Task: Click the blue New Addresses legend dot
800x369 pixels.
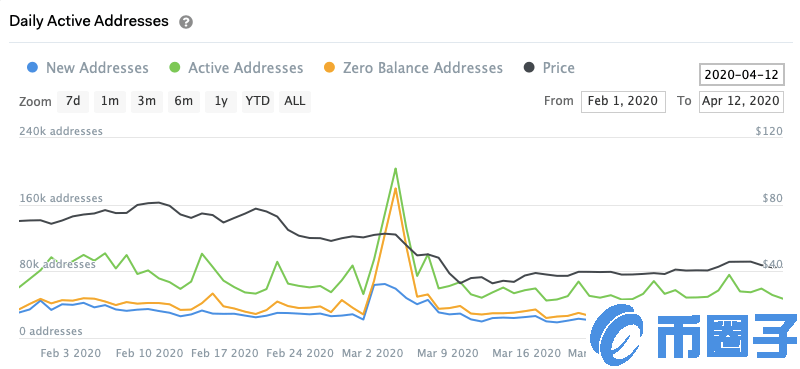Action: (x=32, y=68)
